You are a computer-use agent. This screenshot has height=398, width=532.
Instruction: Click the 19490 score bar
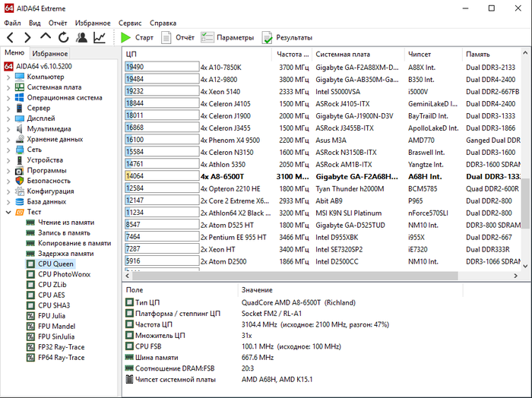pyautogui.click(x=162, y=67)
